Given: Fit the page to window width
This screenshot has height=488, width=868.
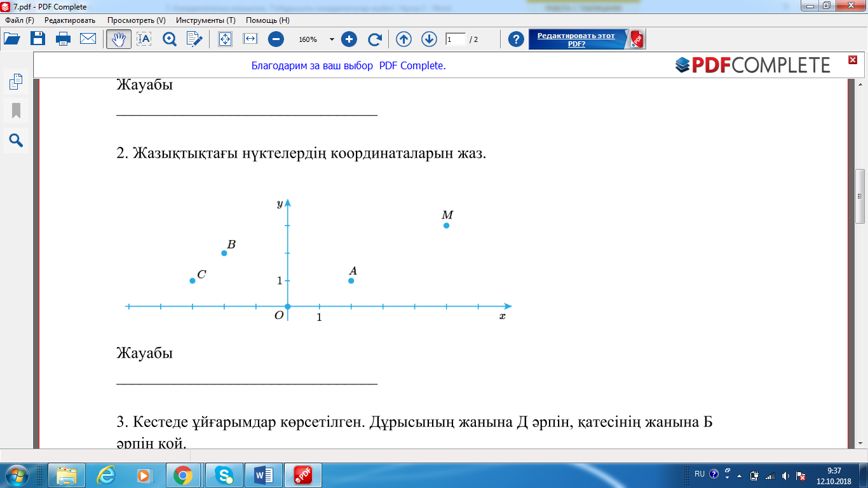Looking at the screenshot, I should pyautogui.click(x=250, y=39).
